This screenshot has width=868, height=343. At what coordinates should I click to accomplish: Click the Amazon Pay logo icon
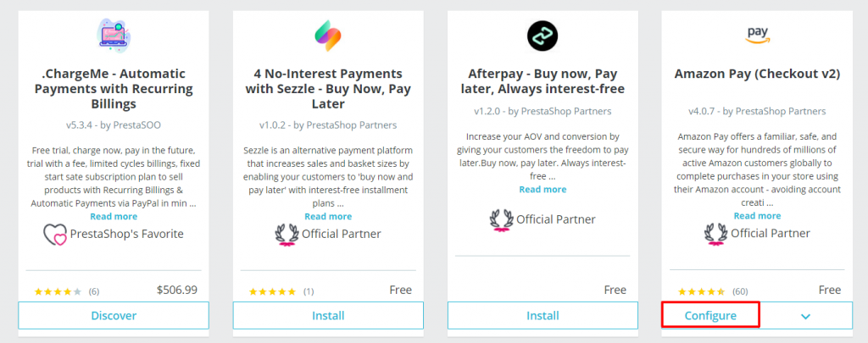coord(756,35)
